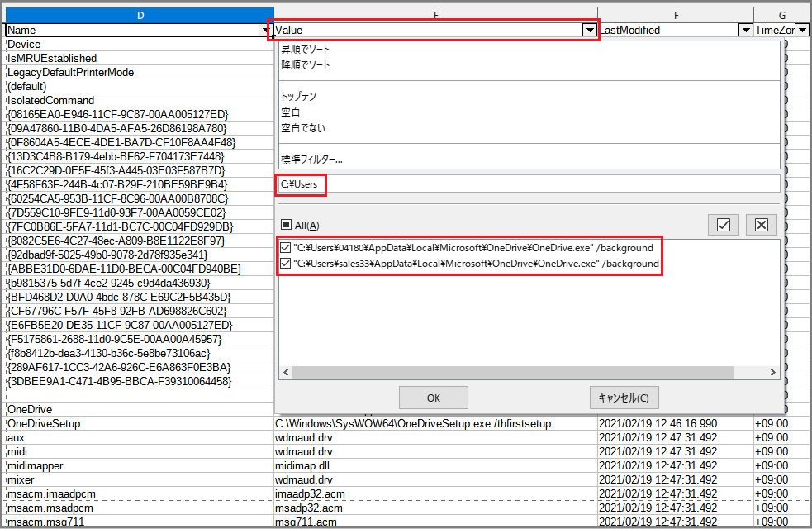Viewport: 812px width, 529px height.
Task: Click the midimap.dll value cell
Action: point(435,466)
